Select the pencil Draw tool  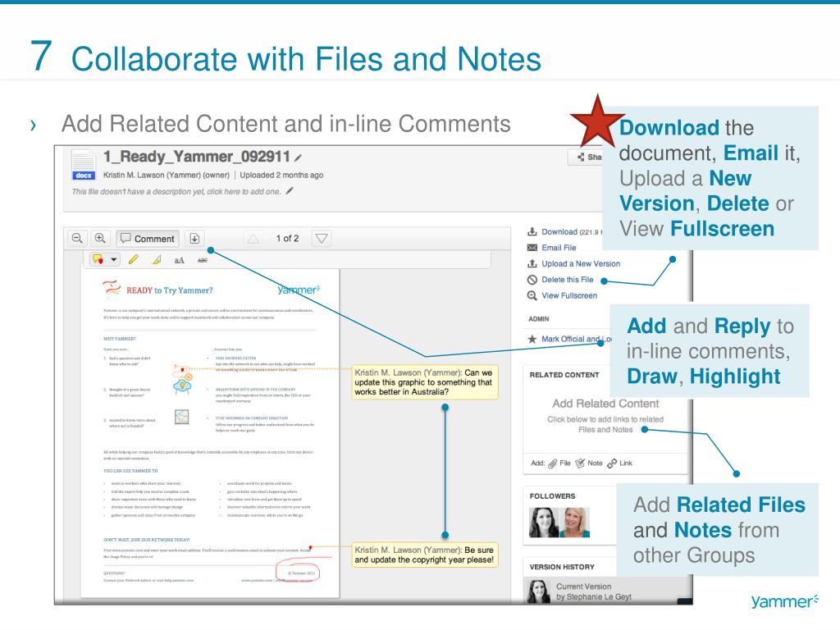click(x=134, y=260)
